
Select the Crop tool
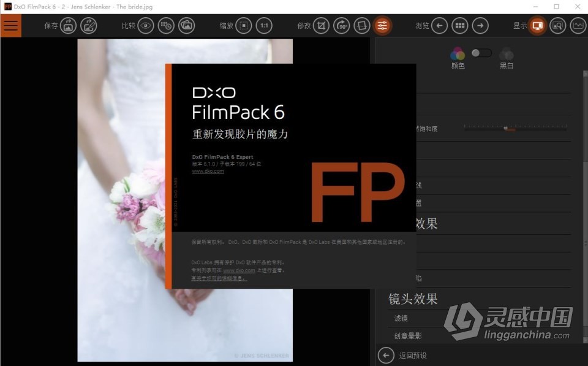point(322,26)
